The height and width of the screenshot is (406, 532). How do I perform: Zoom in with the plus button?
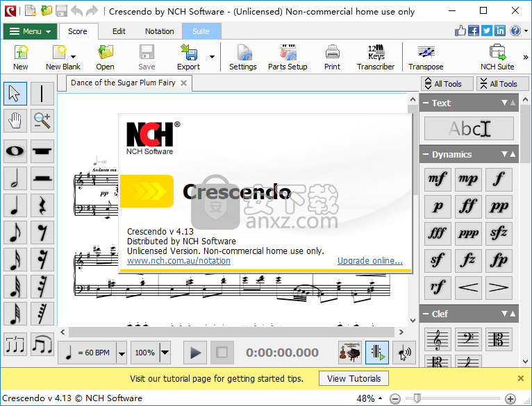click(x=510, y=399)
